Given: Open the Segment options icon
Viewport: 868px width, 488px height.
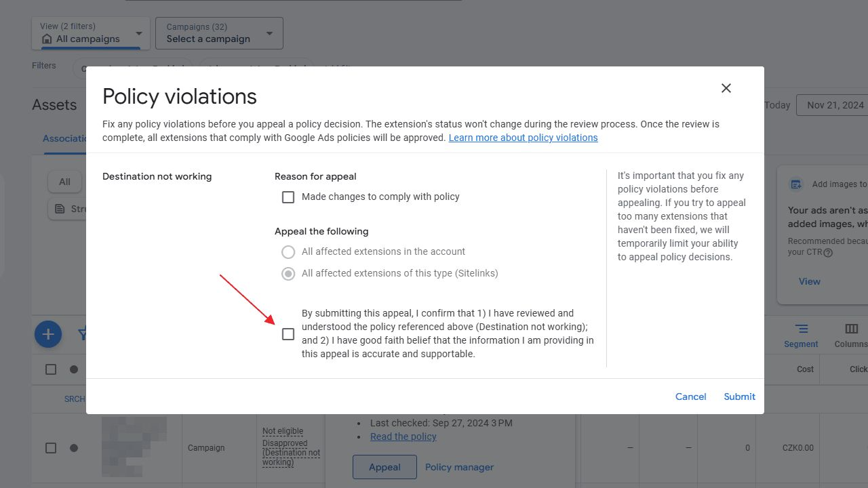Looking at the screenshot, I should [x=801, y=329].
